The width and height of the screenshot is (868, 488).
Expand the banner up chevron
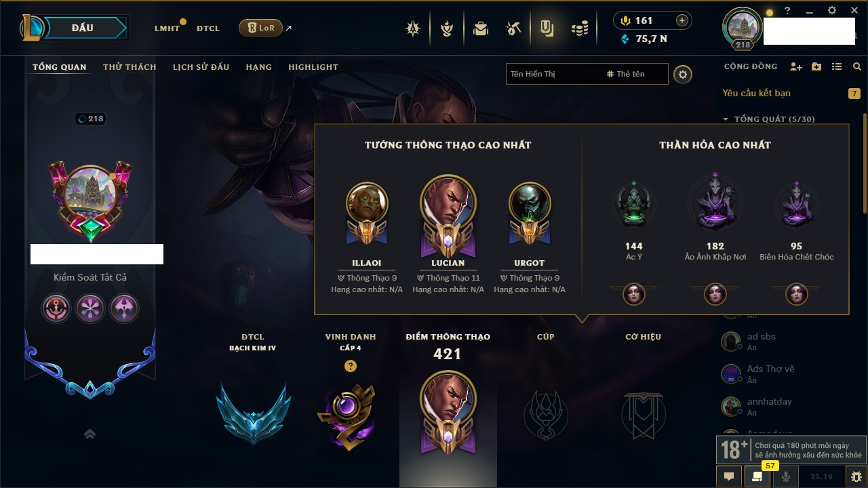90,434
